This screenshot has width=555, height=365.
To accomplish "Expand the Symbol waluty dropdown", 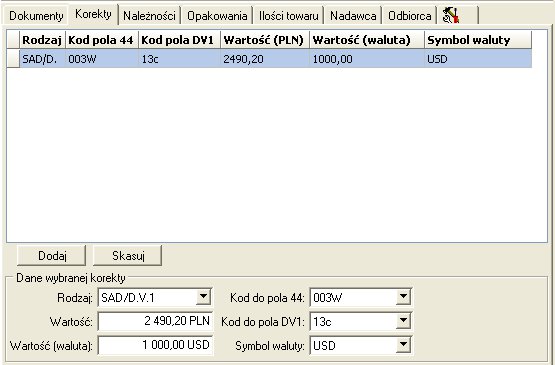I will 403,345.
